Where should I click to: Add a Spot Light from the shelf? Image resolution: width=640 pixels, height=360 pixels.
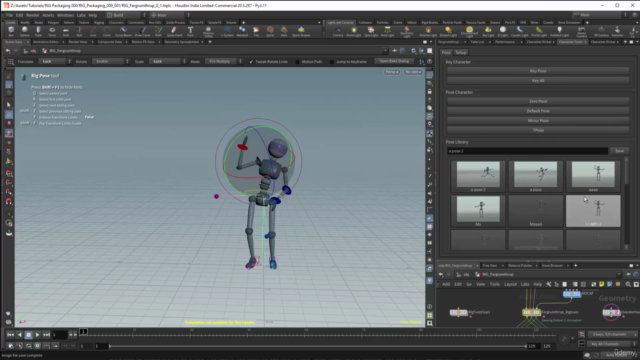pyautogui.click(x=371, y=31)
